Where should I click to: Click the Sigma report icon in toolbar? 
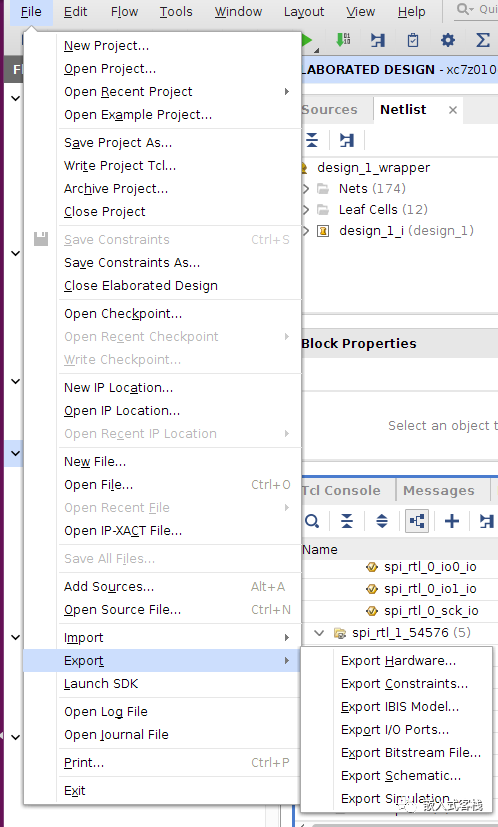pos(483,40)
